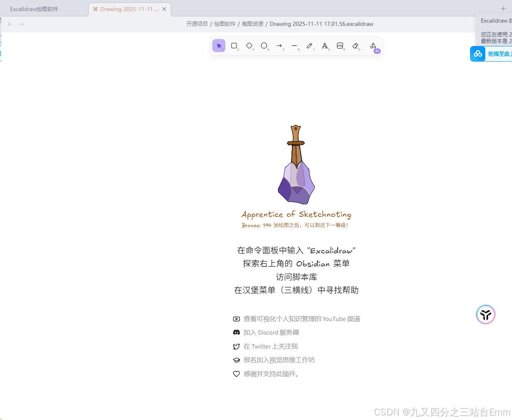This screenshot has width=512, height=420.
Task: Open the more shapes AI tools menu
Action: click(373, 46)
